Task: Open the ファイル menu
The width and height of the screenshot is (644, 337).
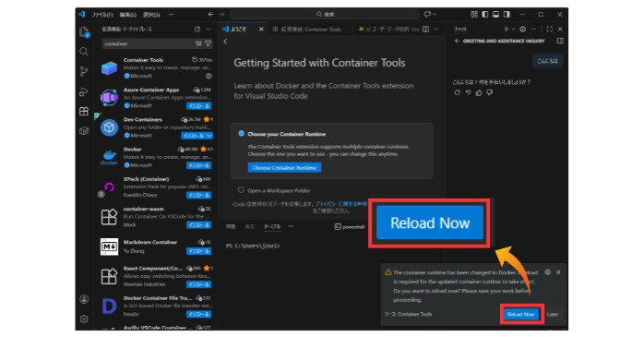Action: pos(102,15)
